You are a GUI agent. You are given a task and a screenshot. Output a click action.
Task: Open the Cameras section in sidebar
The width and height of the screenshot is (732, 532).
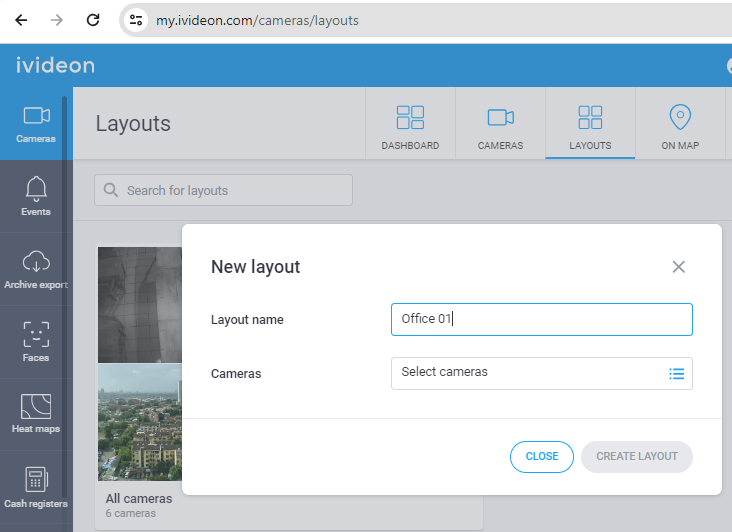pos(36,124)
